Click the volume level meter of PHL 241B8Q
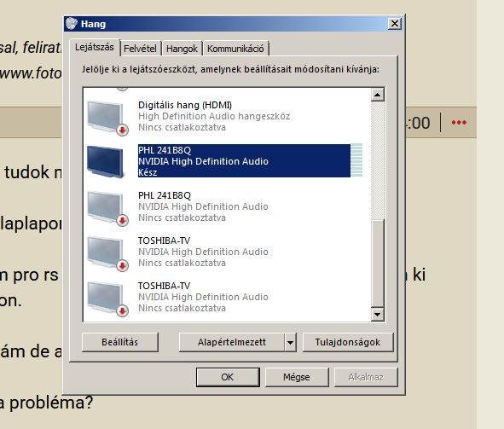Image resolution: width=504 pixels, height=429 pixels. click(x=356, y=160)
